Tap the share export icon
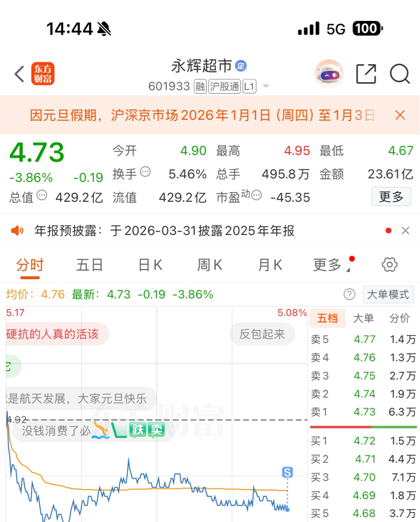Viewport: 420px width, 522px height. click(x=366, y=73)
